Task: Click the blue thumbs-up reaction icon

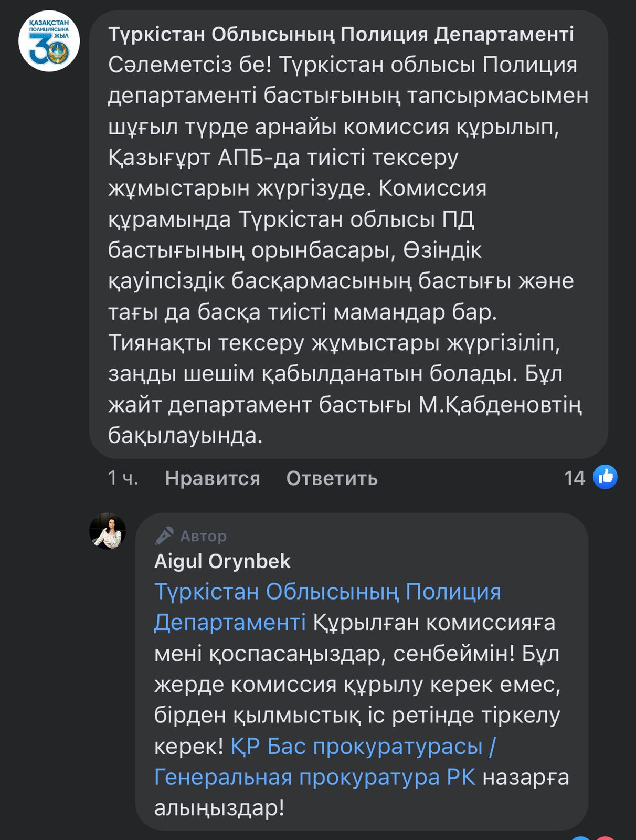Action: 605,477
